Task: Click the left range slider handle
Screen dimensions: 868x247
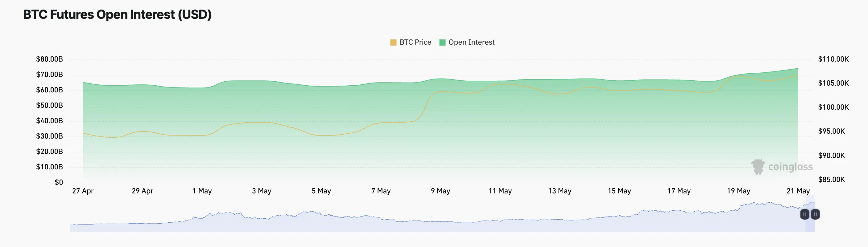Action: pos(805,214)
